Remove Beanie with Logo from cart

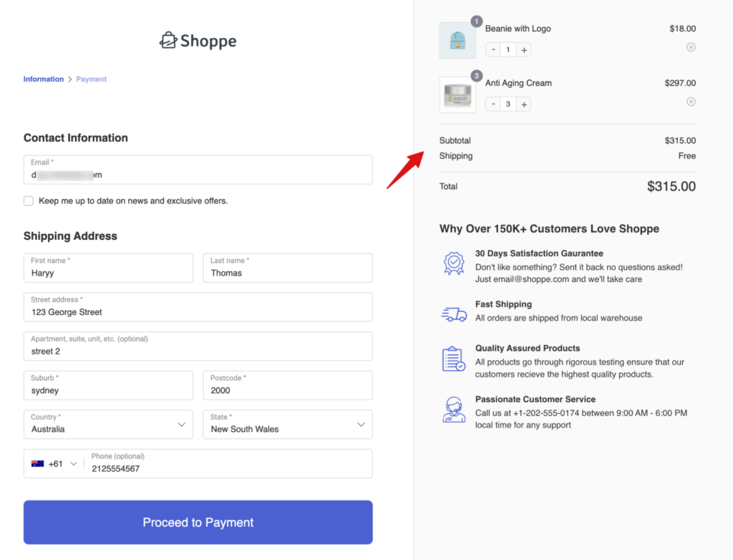690,47
